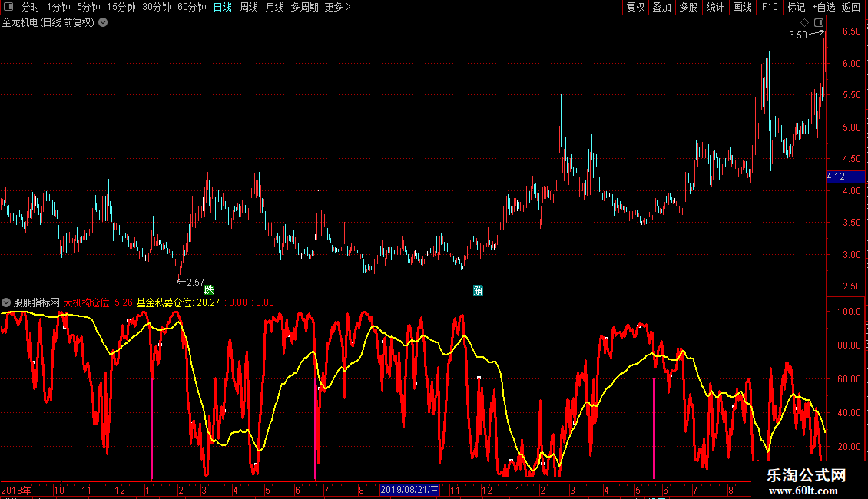Toggle the left panel icon in the toolbar
Image resolution: width=868 pixels, height=499 pixels.
(8, 7)
